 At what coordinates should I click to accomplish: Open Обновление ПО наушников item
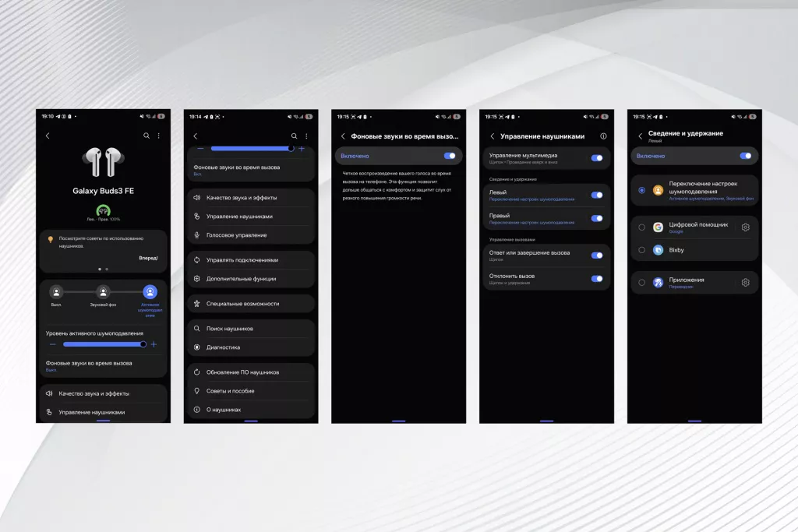pyautogui.click(x=251, y=372)
